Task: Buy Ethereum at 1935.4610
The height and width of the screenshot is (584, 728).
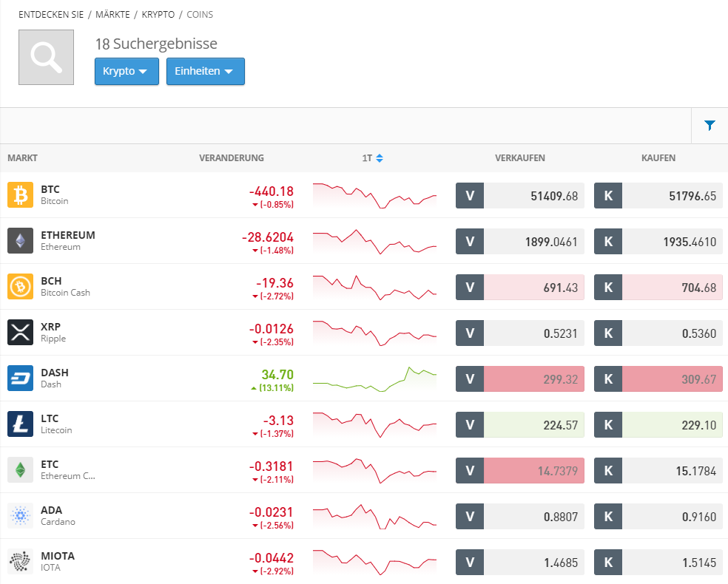Action: (x=658, y=242)
